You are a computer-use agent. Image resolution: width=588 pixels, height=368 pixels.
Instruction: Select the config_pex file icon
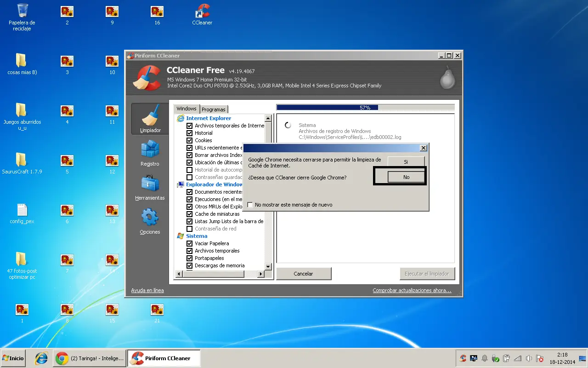(22, 210)
